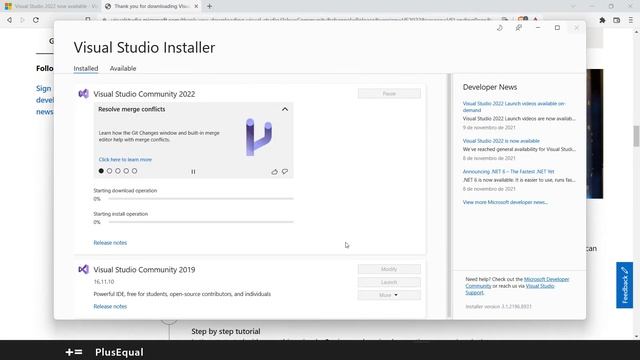This screenshot has height=360, width=640.
Task: Click the Visual Studio Community 2022 logo icon
Action: coord(83,93)
